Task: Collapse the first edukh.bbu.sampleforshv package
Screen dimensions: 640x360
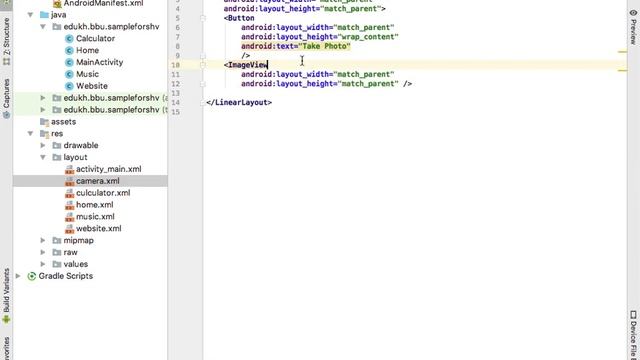Action: 43,27
